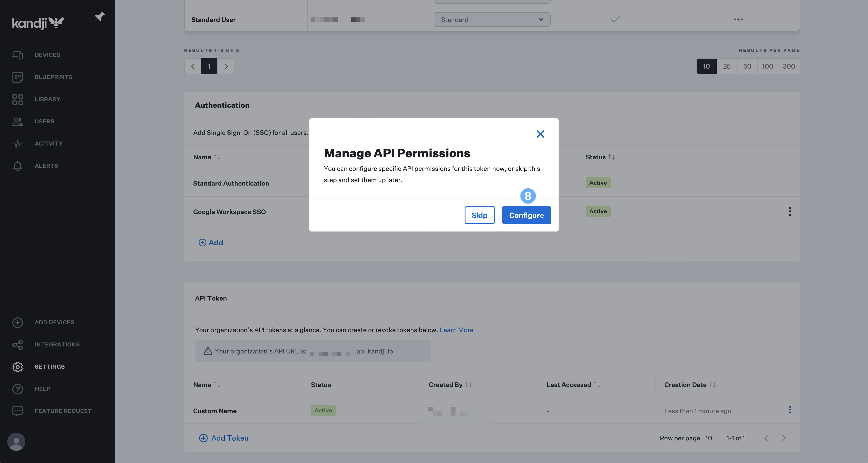Close the Manage API Permissions dialog

click(540, 134)
